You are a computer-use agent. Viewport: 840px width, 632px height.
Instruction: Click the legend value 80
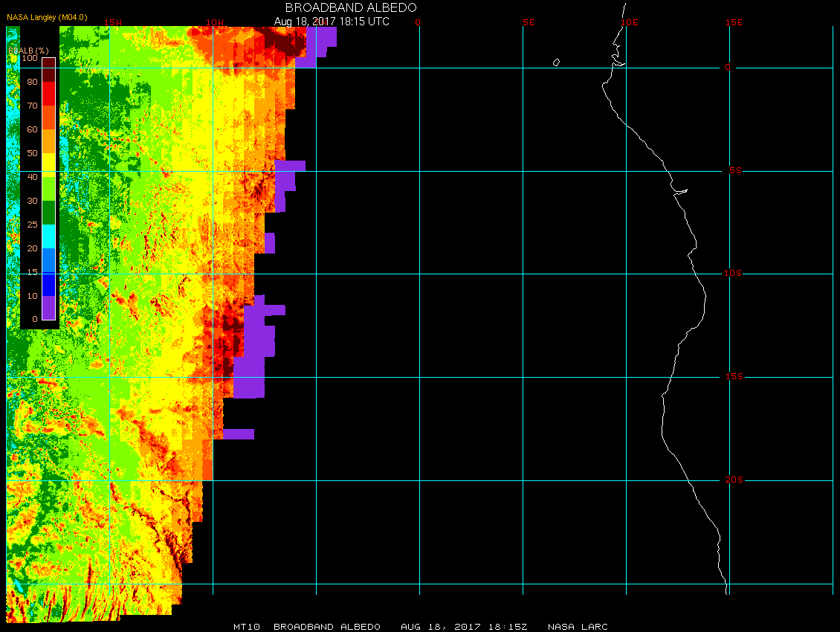(x=32, y=82)
